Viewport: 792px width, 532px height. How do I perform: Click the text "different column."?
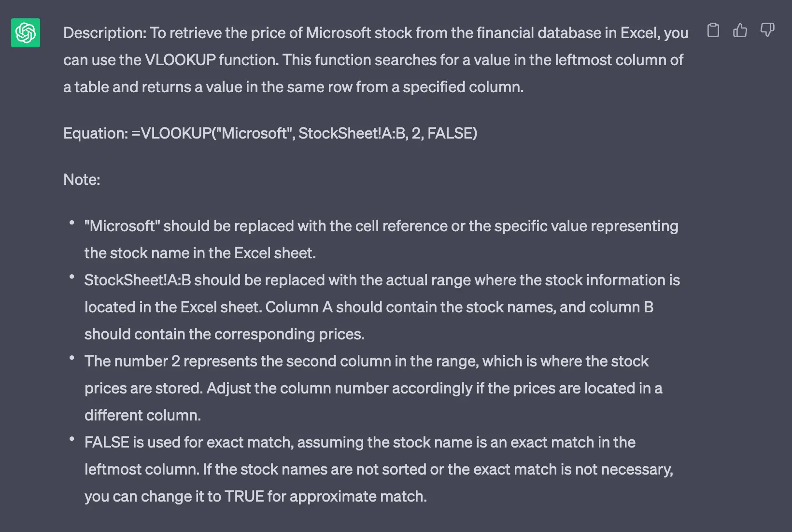tap(142, 415)
